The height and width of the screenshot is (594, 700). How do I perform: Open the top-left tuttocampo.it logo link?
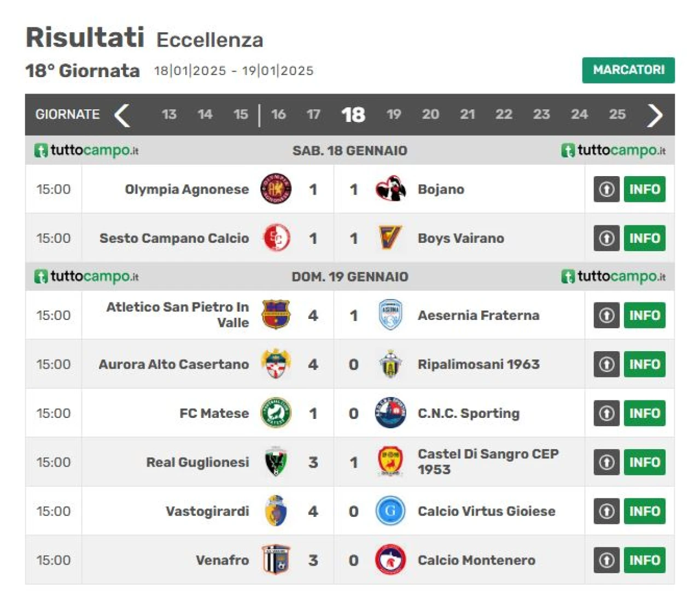click(86, 150)
